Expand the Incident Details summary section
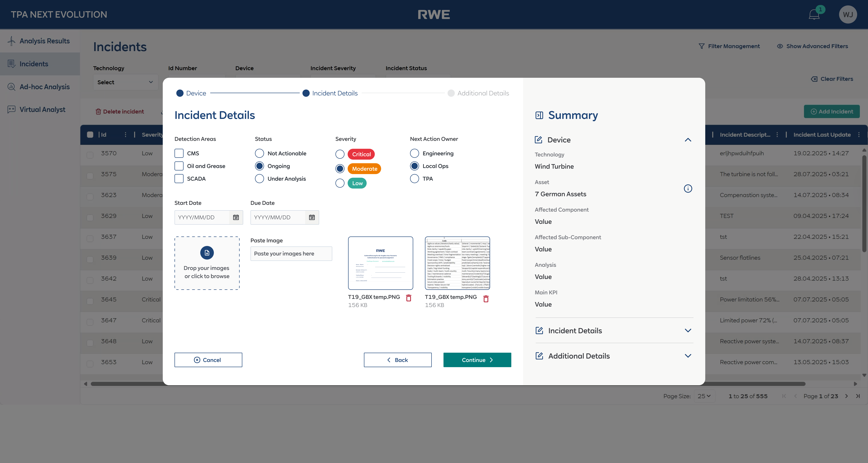 [688, 331]
